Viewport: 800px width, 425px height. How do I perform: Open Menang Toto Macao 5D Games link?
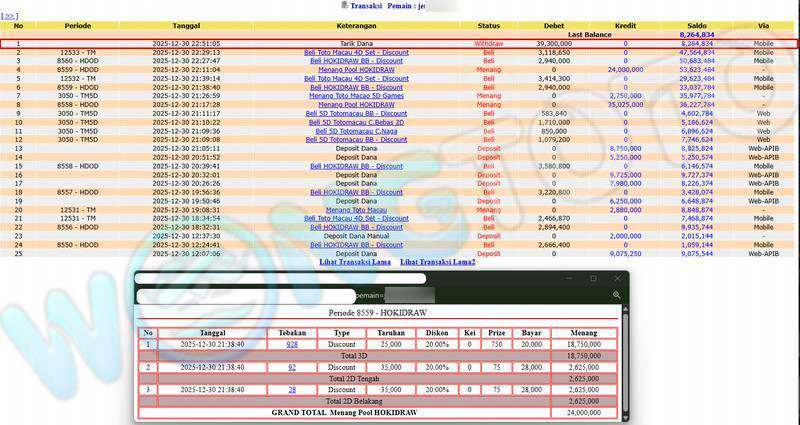(357, 95)
